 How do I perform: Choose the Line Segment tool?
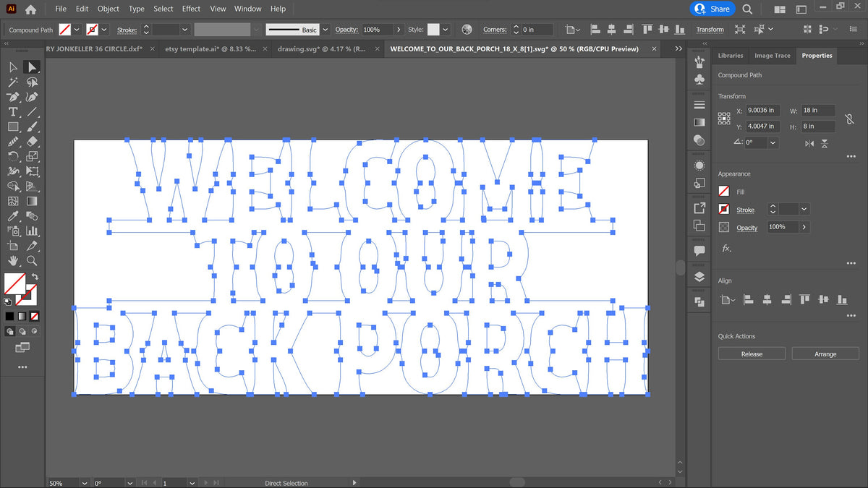click(x=32, y=112)
